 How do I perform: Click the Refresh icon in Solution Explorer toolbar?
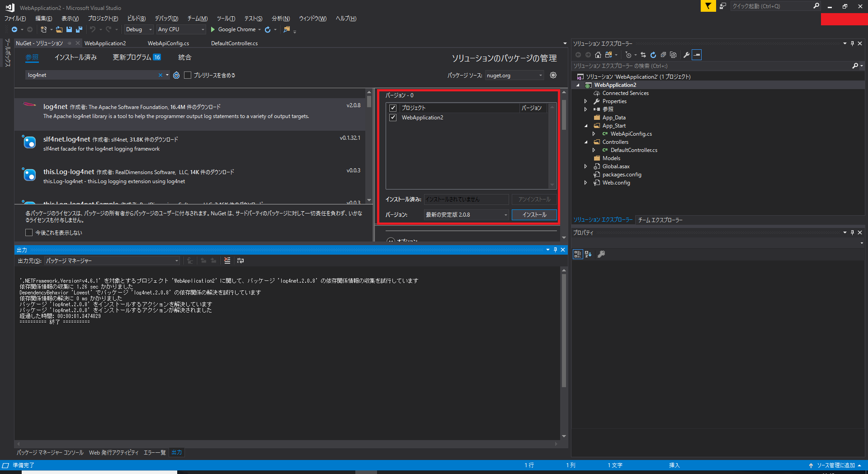pyautogui.click(x=653, y=55)
